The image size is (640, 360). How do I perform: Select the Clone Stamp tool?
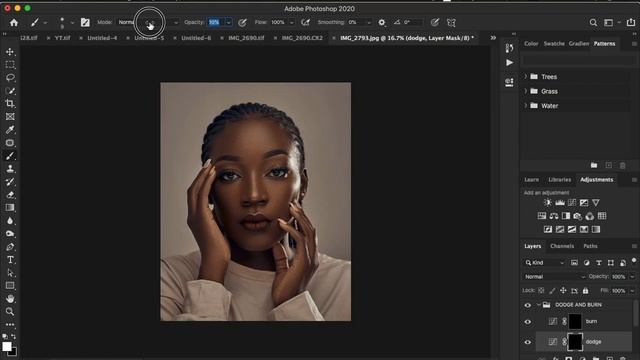(10, 169)
